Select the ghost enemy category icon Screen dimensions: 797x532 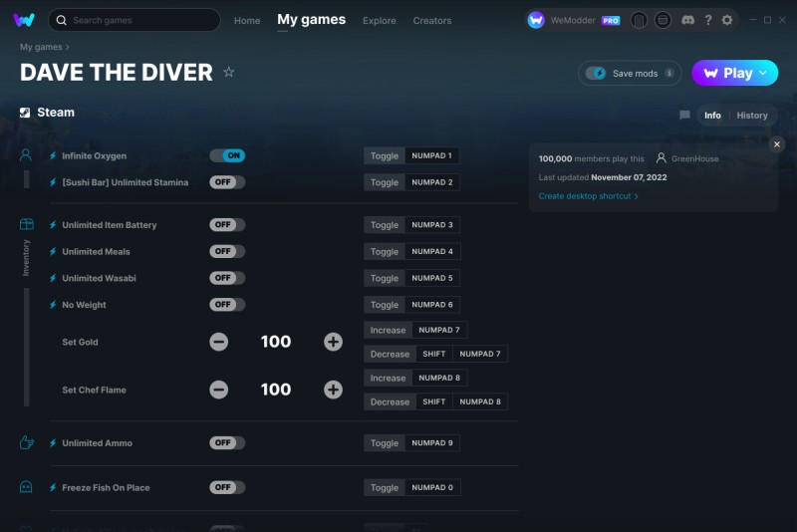click(26, 487)
